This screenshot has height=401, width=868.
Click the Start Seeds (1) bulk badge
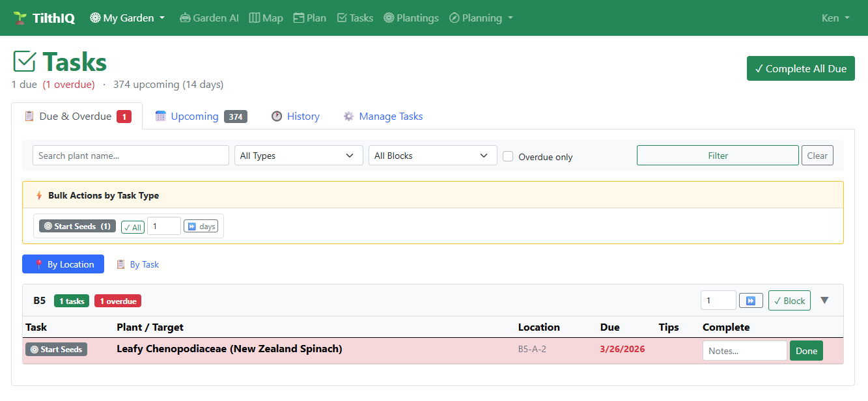click(77, 226)
